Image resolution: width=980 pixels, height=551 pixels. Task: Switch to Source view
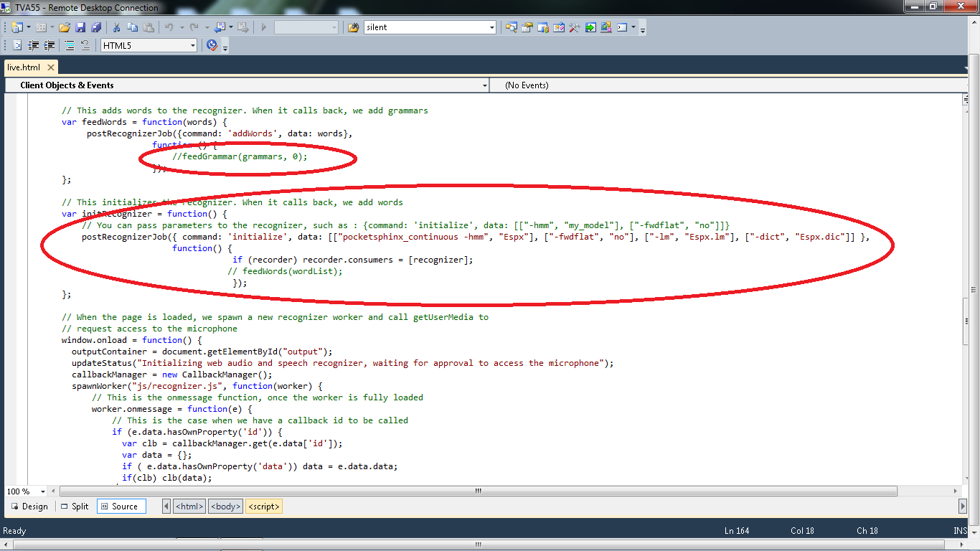pyautogui.click(x=120, y=507)
